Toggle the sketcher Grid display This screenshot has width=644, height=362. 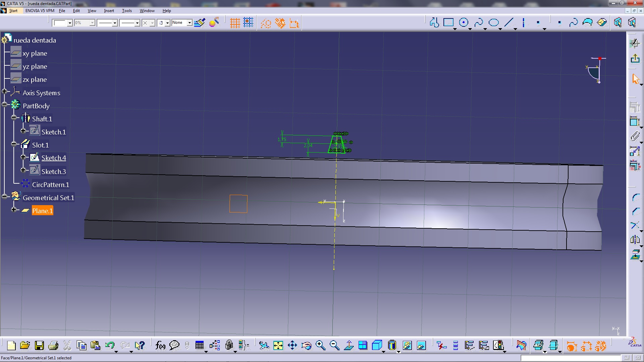(x=235, y=23)
